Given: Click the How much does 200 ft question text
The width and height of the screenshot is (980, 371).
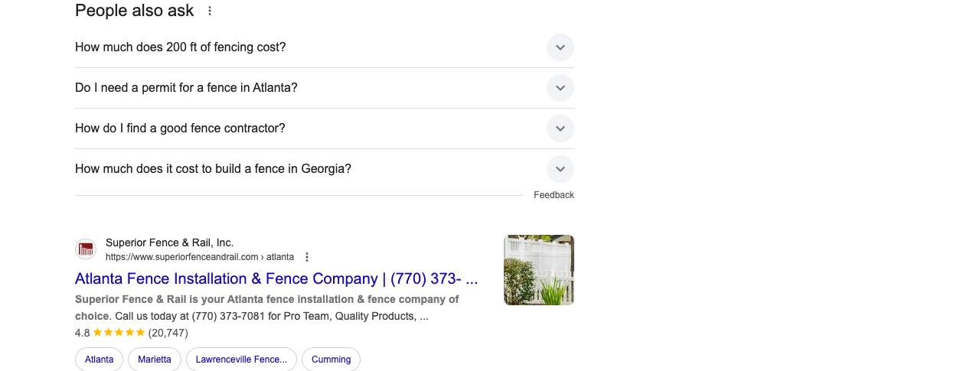Looking at the screenshot, I should (x=180, y=47).
